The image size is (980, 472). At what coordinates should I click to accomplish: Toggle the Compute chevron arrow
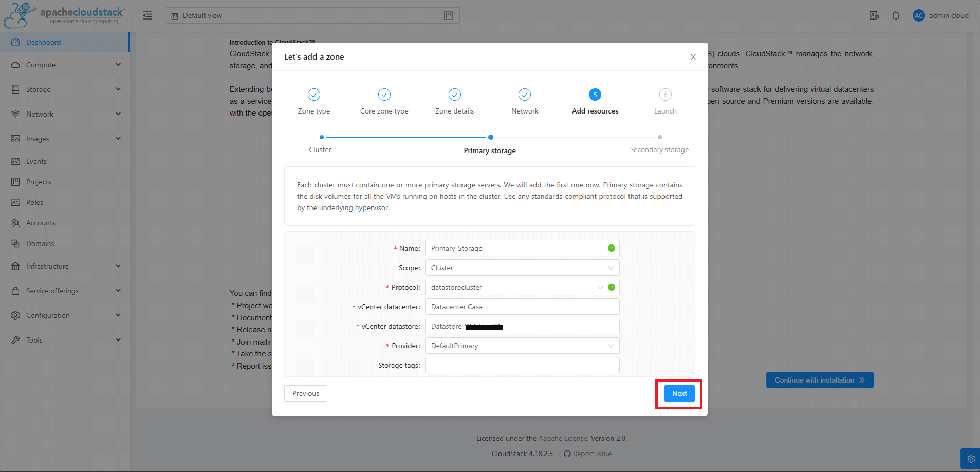tap(118, 65)
